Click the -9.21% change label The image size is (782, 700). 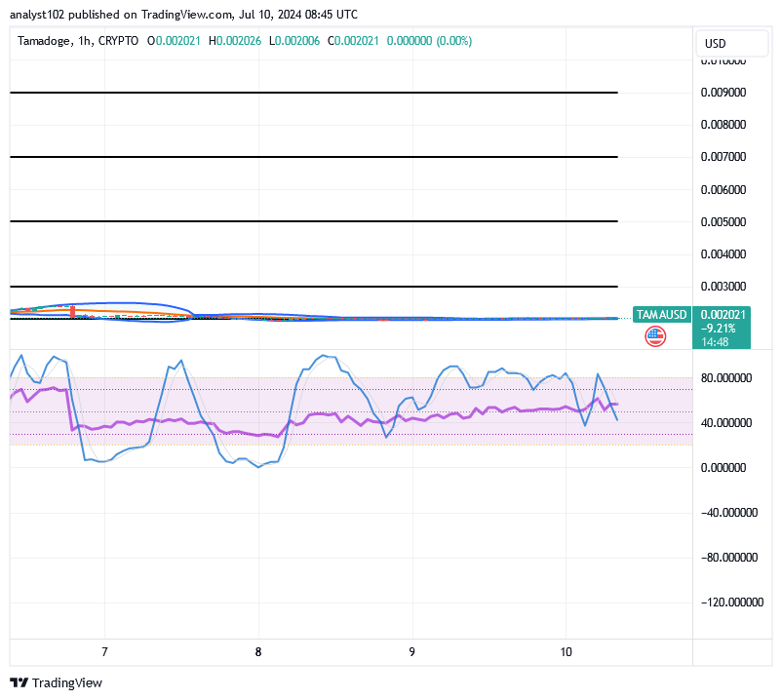[719, 329]
